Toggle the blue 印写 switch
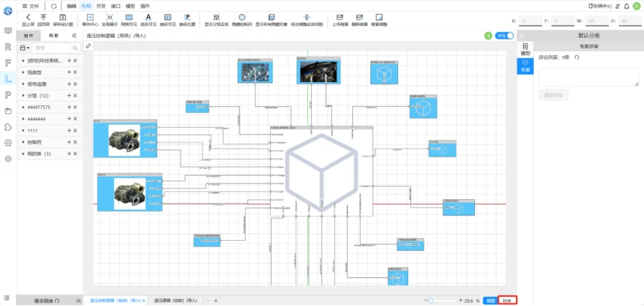This screenshot has height=306, width=644. pyautogui.click(x=504, y=36)
